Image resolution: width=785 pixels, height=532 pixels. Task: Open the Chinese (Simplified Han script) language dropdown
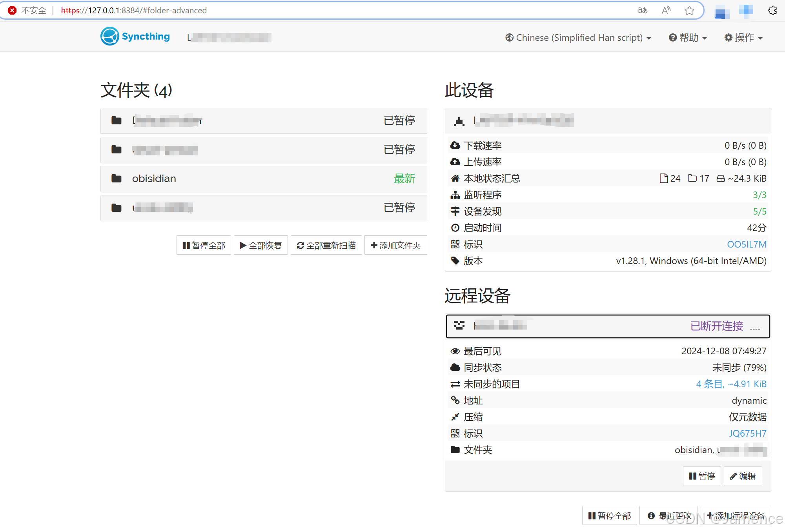point(578,38)
